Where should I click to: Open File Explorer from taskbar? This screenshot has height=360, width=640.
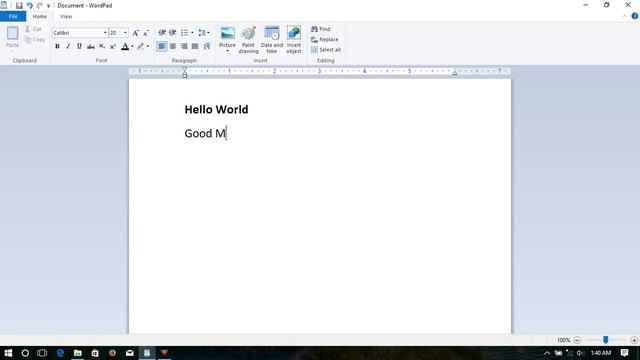78,353
